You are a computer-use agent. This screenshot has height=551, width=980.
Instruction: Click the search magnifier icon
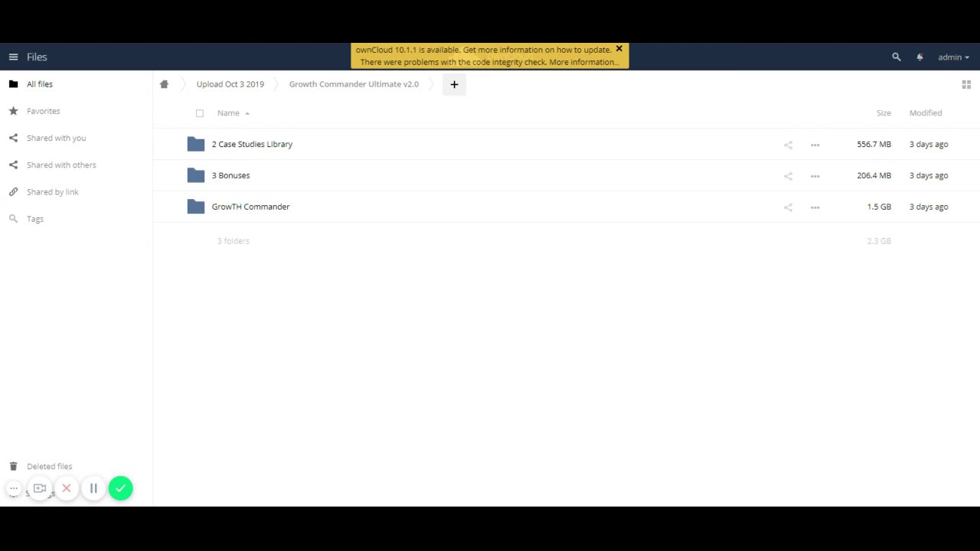point(897,57)
